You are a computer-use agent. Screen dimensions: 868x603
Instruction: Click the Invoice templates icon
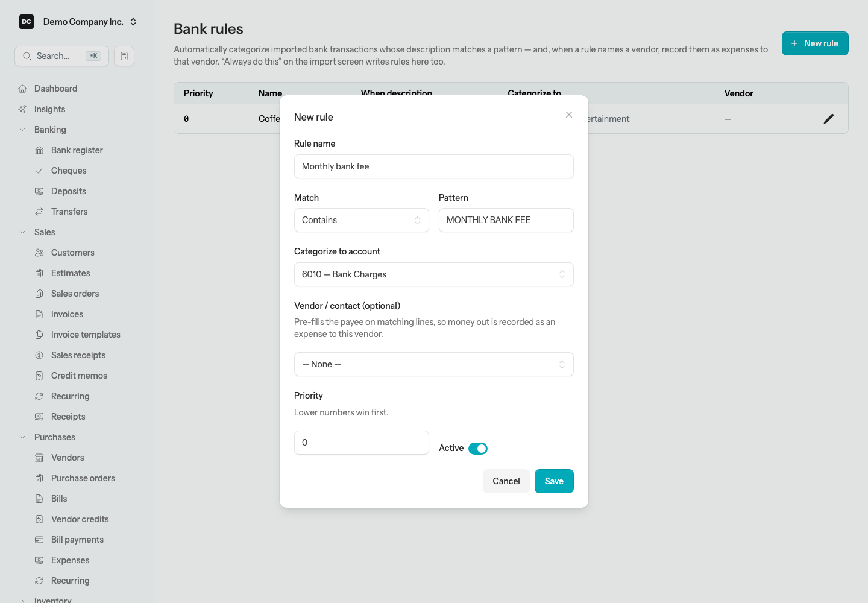(39, 335)
